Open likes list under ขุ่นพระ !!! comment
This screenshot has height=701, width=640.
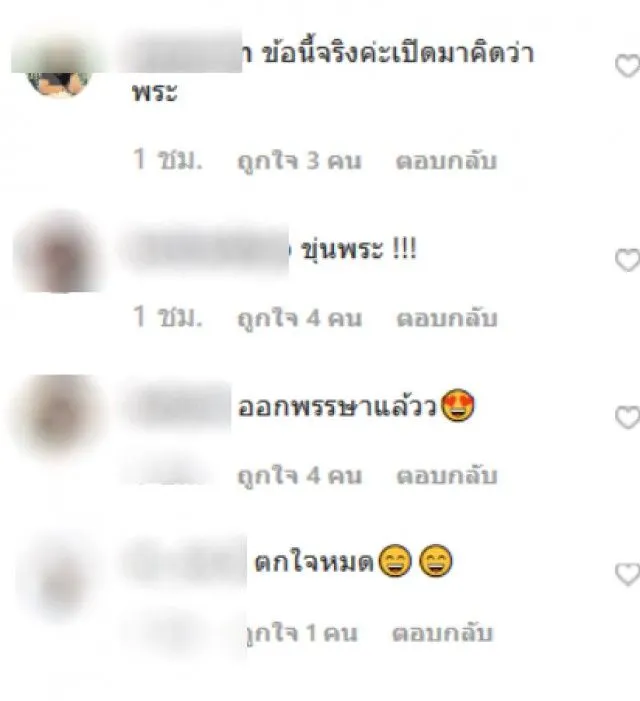[299, 319]
